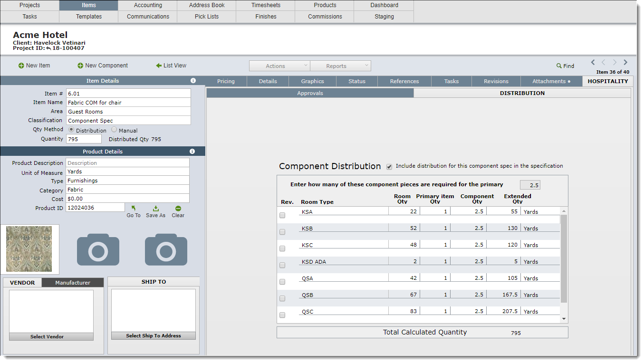Click the Product Description field
This screenshot has width=644, height=363.
click(x=127, y=162)
